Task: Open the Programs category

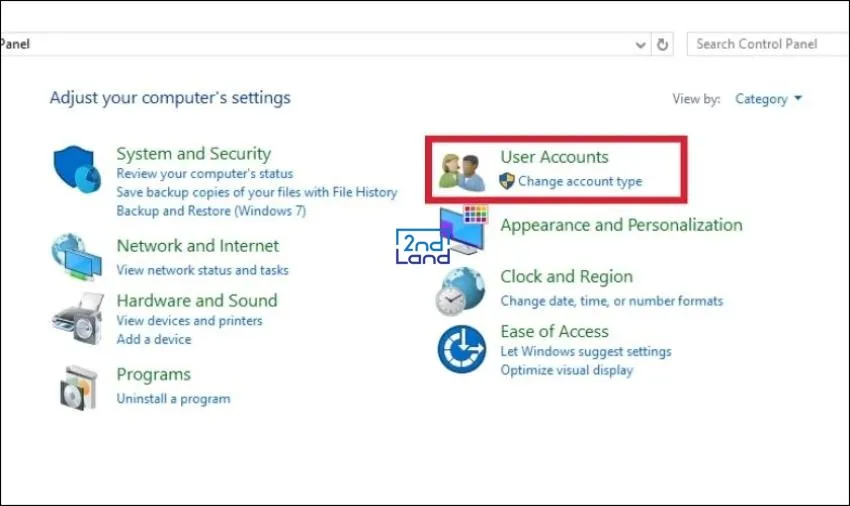Action: click(x=153, y=374)
